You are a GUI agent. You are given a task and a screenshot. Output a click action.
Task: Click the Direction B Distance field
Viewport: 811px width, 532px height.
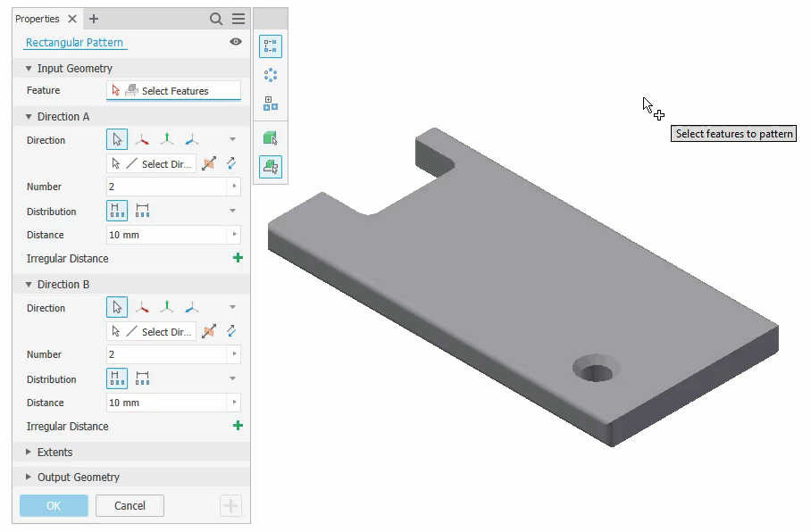[x=166, y=403]
